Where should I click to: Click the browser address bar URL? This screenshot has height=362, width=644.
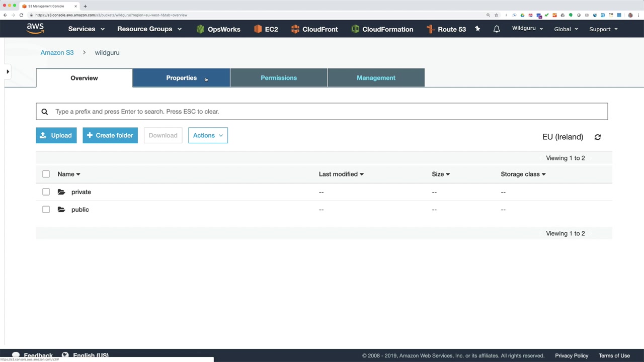point(111,15)
